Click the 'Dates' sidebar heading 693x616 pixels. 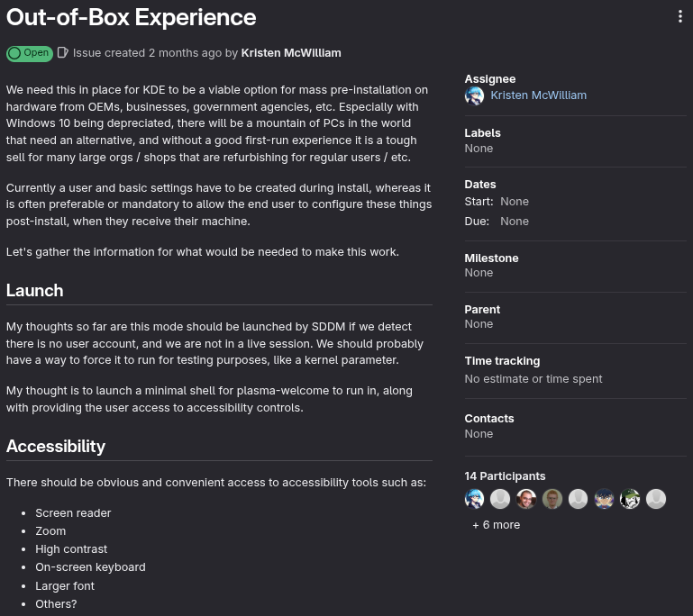[480, 184]
